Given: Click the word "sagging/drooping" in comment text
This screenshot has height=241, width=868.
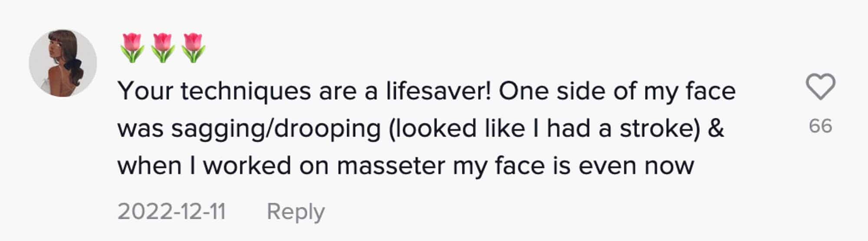Looking at the screenshot, I should click(x=276, y=129).
